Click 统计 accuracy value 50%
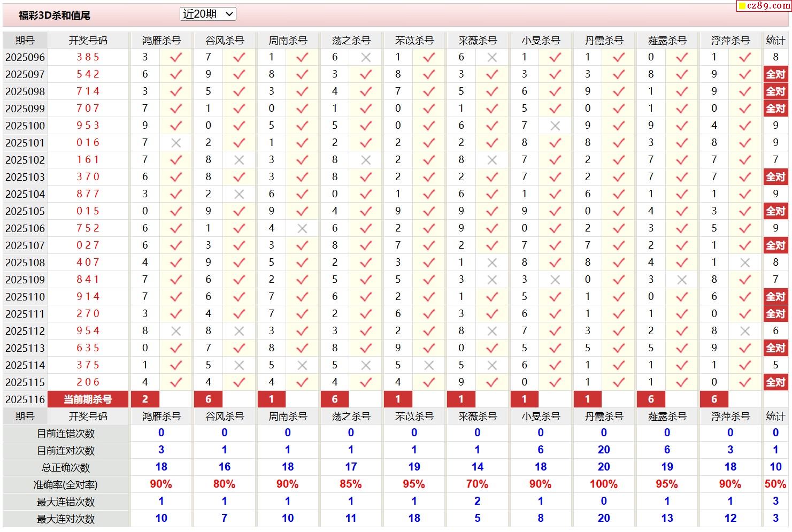 (775, 484)
